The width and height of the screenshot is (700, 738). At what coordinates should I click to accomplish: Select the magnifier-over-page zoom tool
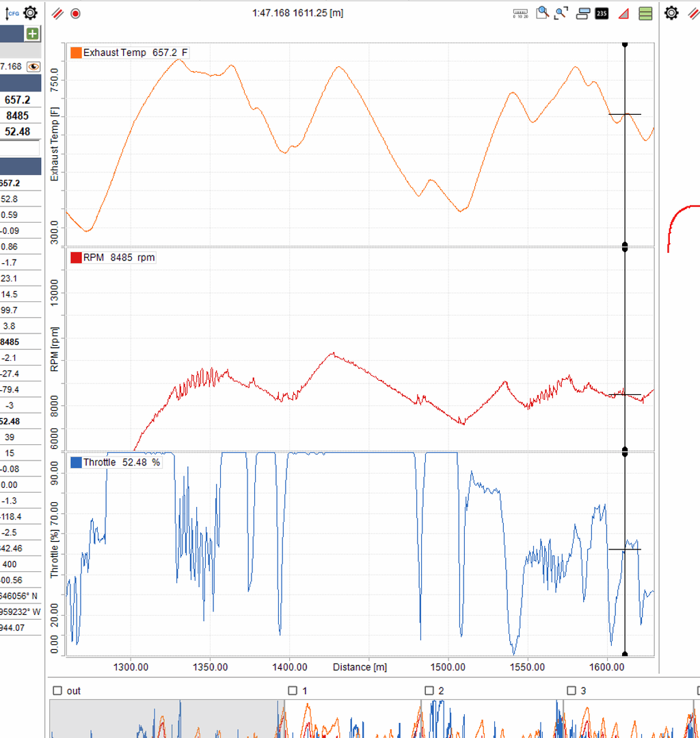[542, 13]
